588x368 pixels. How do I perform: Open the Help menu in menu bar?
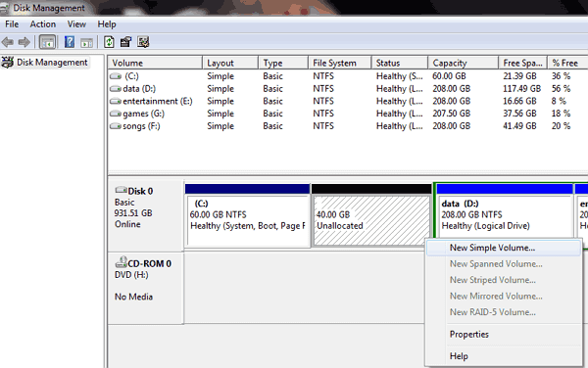tap(107, 24)
